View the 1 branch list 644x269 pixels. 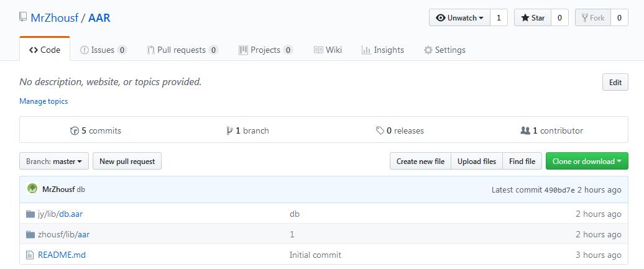click(x=247, y=130)
